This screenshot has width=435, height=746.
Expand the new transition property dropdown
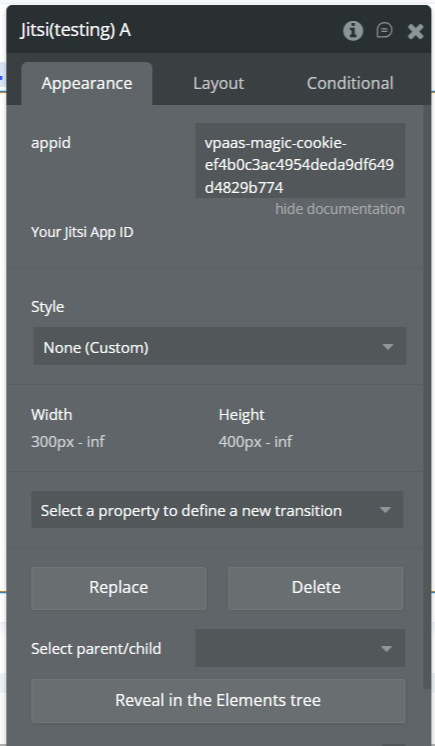217,510
